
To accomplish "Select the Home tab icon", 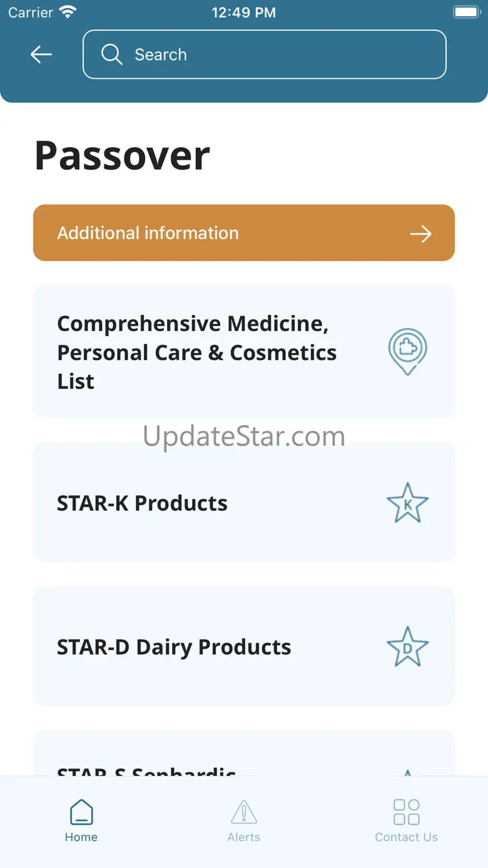I will pyautogui.click(x=81, y=812).
